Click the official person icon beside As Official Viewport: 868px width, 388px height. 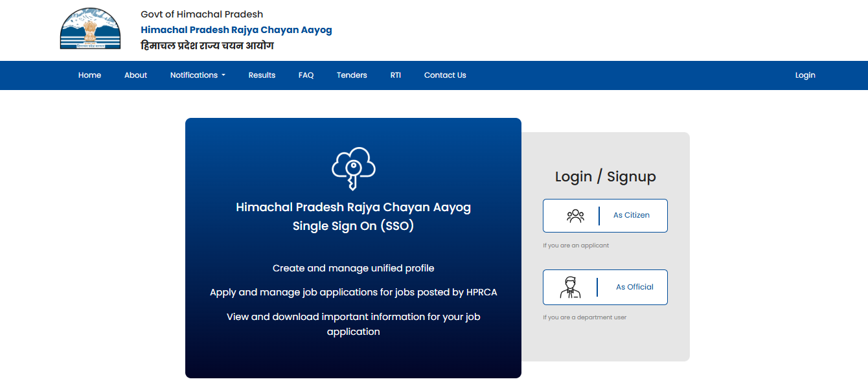(573, 286)
